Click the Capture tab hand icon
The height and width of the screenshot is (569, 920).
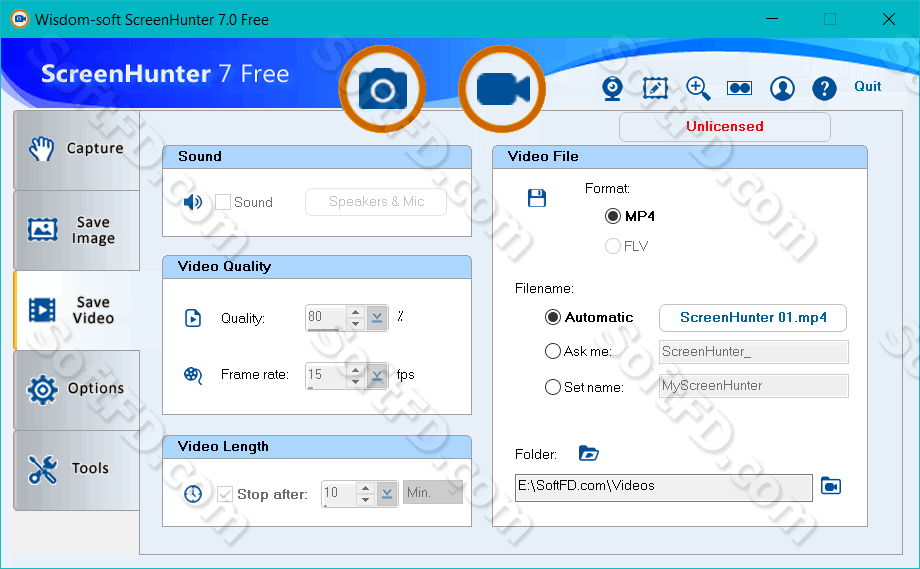42,149
